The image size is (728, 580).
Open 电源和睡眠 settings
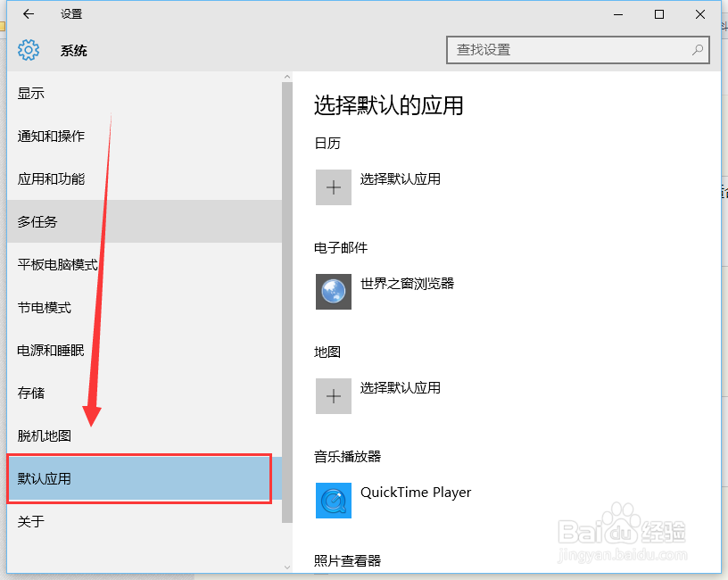pyautogui.click(x=145, y=350)
